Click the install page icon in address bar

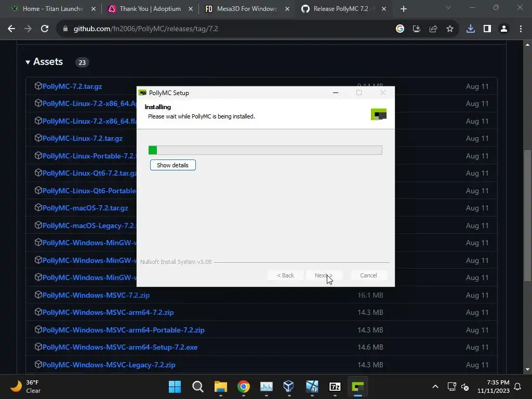coord(416,29)
